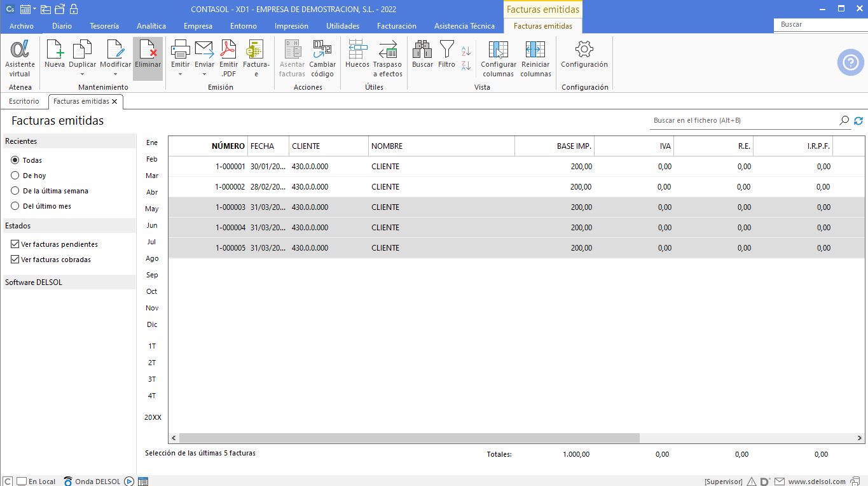Screen dimensions: 868x486
Task: Click the Emitir printer icon
Action: coord(180,50)
